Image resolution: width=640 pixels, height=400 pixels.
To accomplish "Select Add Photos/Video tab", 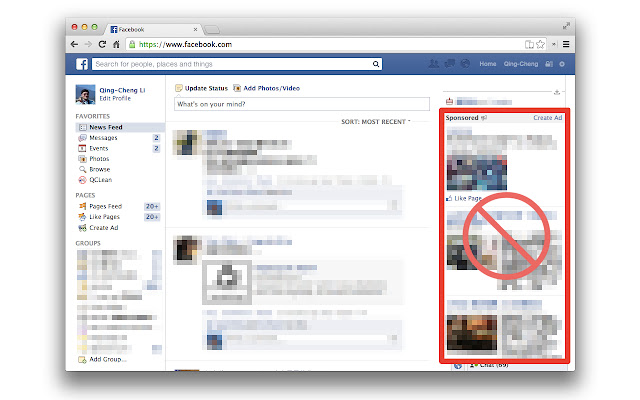I will click(267, 88).
